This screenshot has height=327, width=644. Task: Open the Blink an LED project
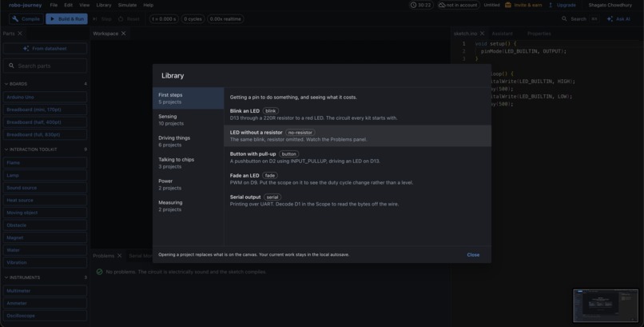point(357,114)
